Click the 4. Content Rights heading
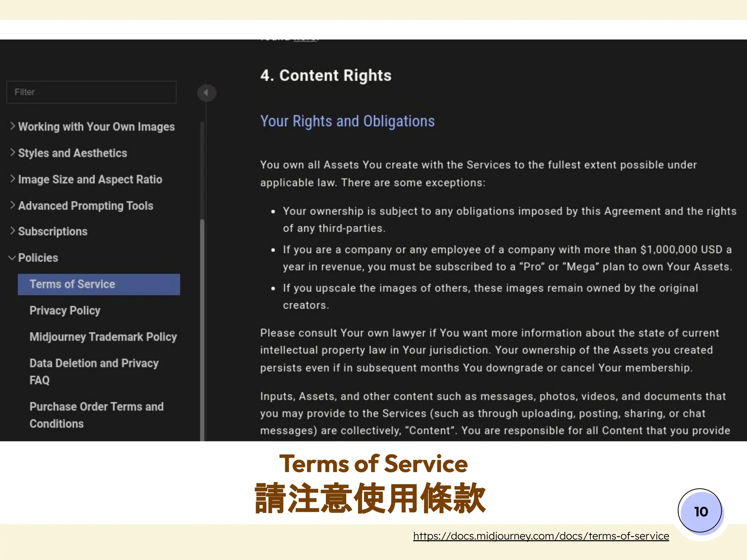 326,75
